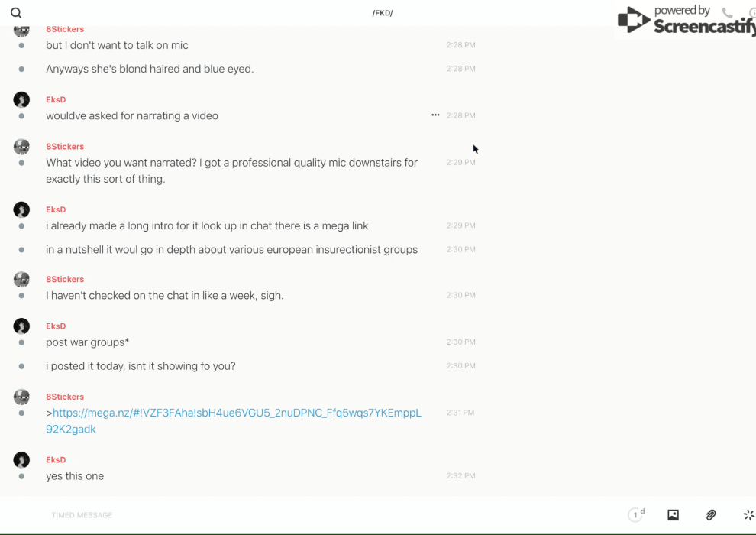Click EksD name above 'post war groups*'

pyautogui.click(x=56, y=326)
